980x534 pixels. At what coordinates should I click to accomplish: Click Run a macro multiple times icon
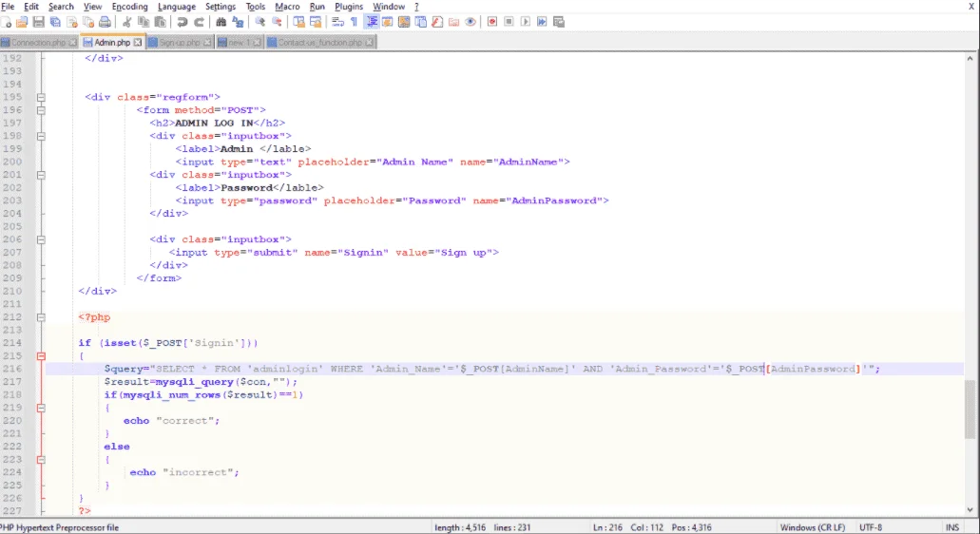542,22
